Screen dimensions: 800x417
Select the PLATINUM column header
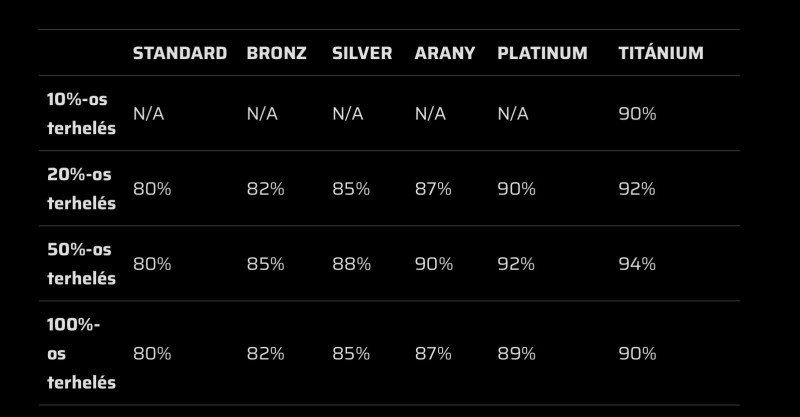pyautogui.click(x=542, y=53)
